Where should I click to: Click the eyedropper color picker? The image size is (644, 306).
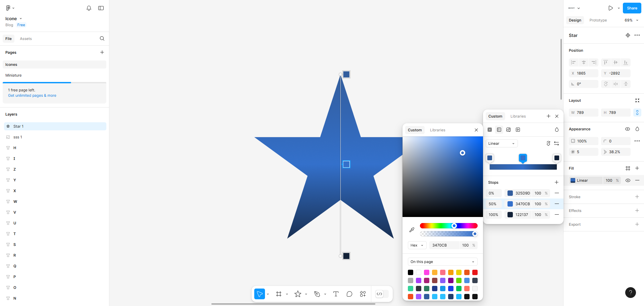click(412, 230)
